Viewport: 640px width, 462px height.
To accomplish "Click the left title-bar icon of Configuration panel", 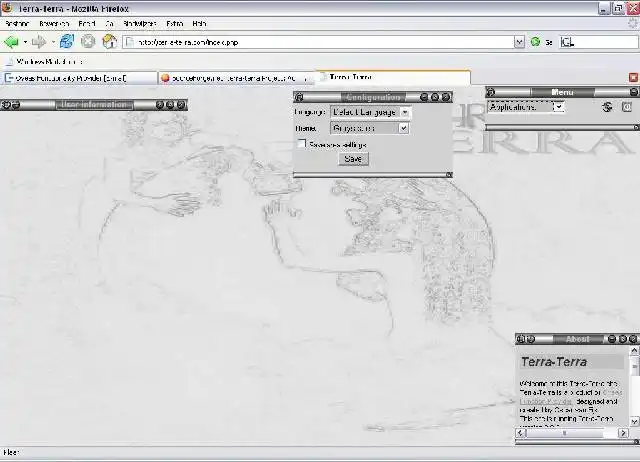I will (x=299, y=97).
